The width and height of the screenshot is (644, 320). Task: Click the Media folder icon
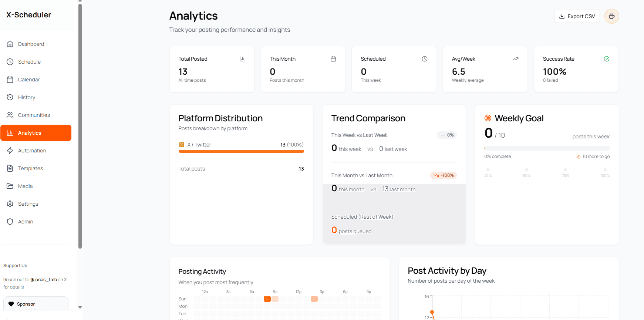point(10,186)
